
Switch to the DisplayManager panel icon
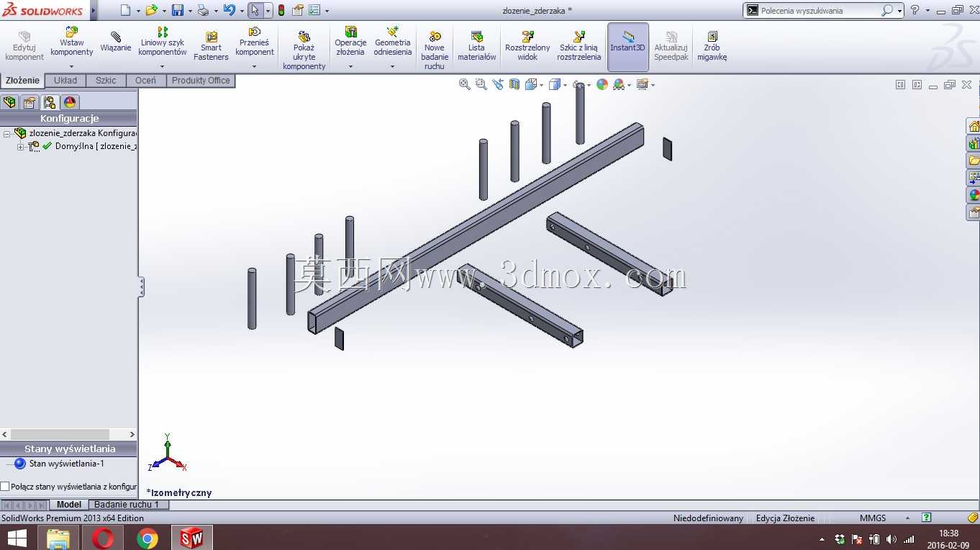(70, 102)
